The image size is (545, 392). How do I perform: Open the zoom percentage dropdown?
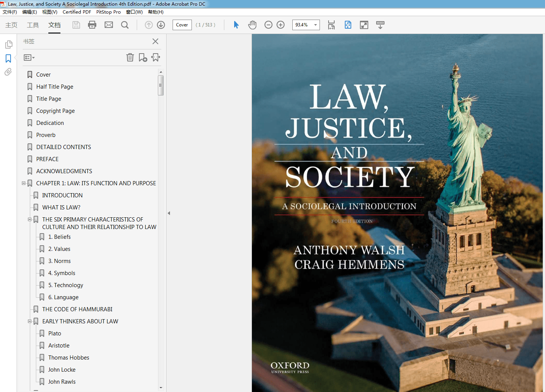[315, 25]
